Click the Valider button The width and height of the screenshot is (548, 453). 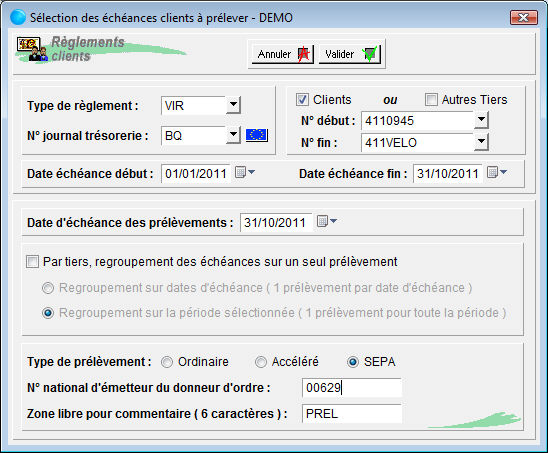(x=349, y=54)
